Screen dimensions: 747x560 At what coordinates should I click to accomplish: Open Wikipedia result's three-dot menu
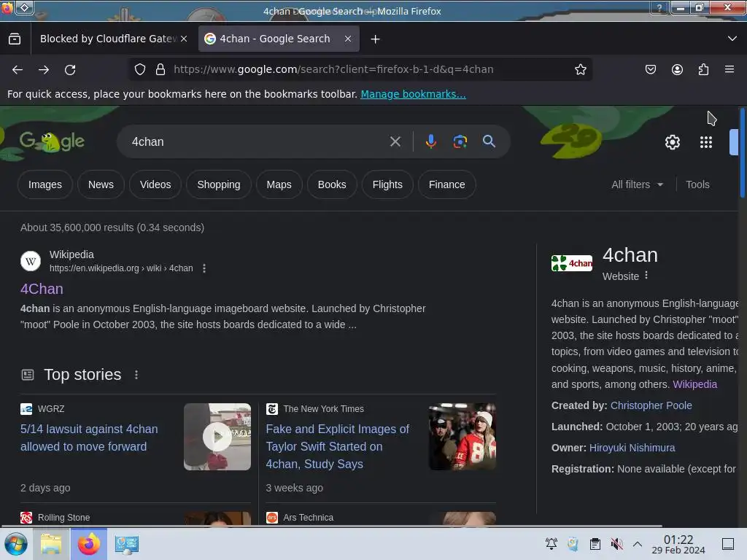pyautogui.click(x=204, y=268)
